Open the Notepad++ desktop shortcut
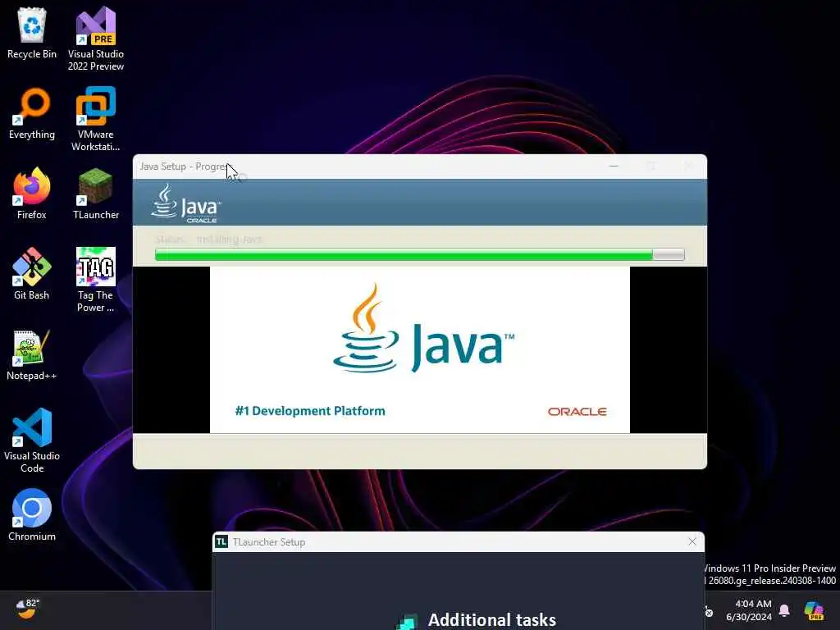This screenshot has height=630, width=840. (32, 354)
